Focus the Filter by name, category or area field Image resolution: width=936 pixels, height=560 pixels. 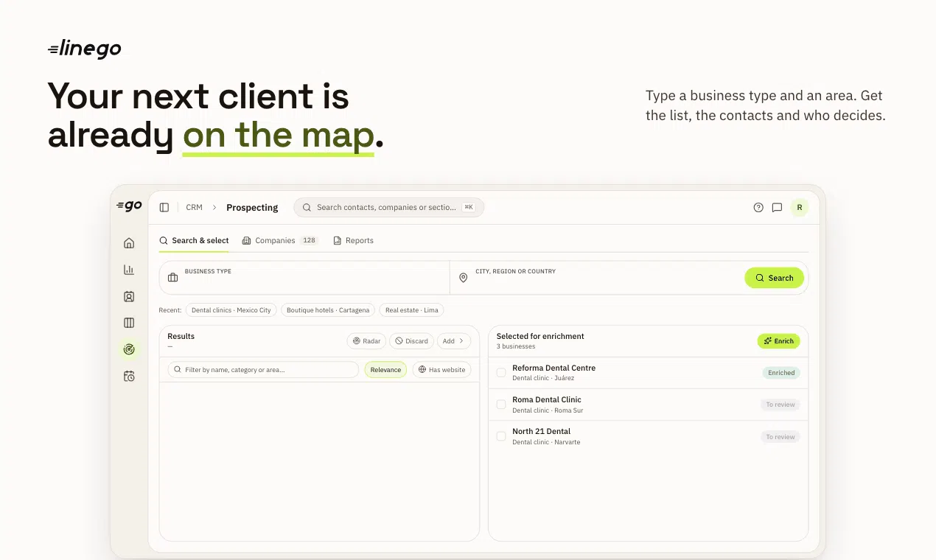[263, 370]
